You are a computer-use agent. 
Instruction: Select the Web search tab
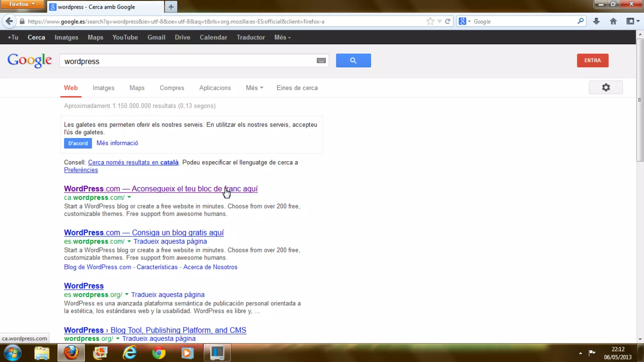coord(71,88)
